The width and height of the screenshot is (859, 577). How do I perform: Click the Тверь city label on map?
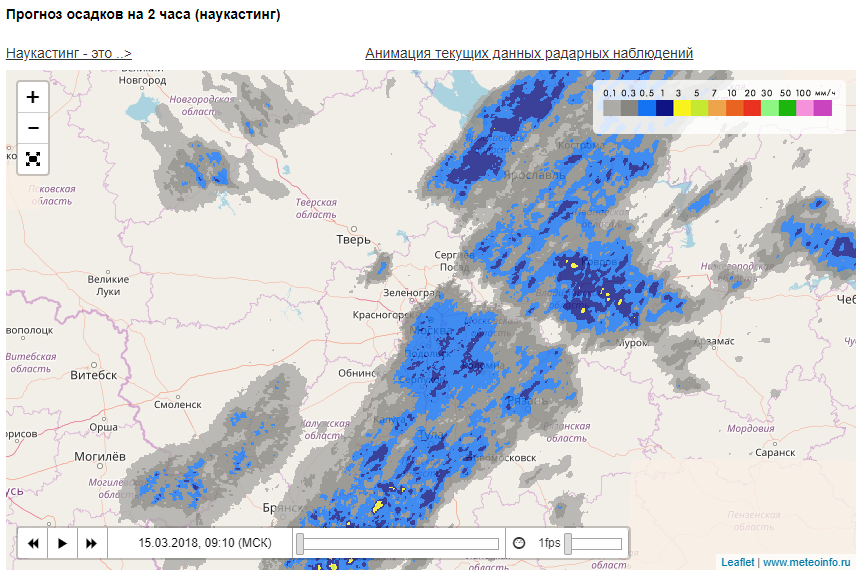[354, 240]
